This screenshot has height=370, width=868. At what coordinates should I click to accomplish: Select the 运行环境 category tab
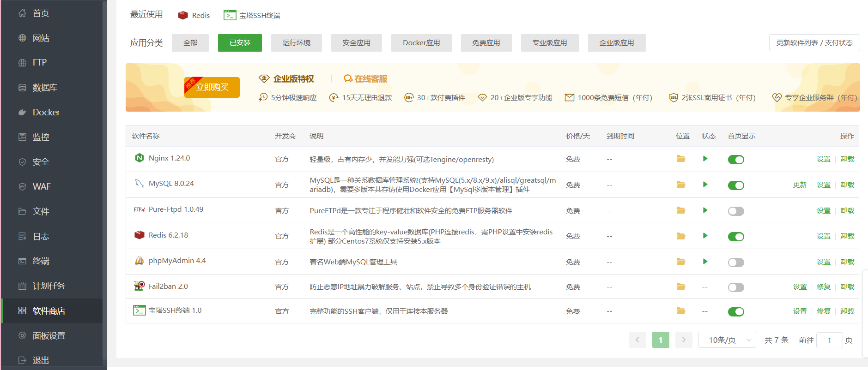coord(297,43)
